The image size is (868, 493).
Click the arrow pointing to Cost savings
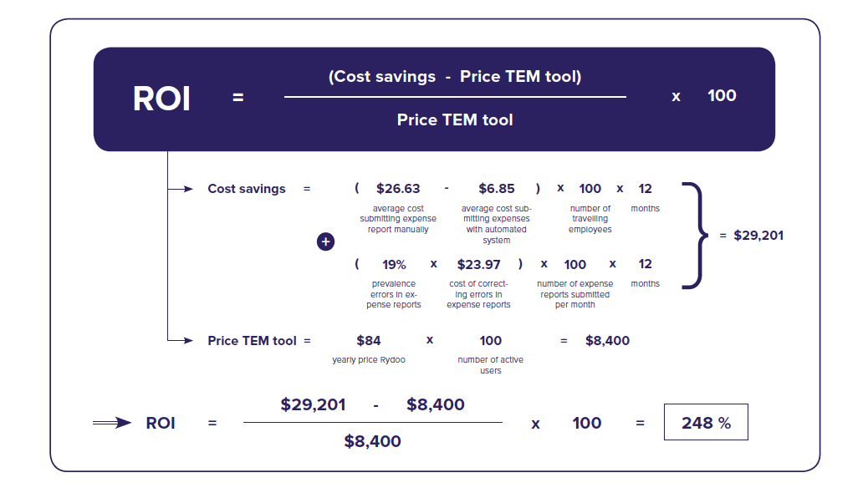(x=181, y=189)
